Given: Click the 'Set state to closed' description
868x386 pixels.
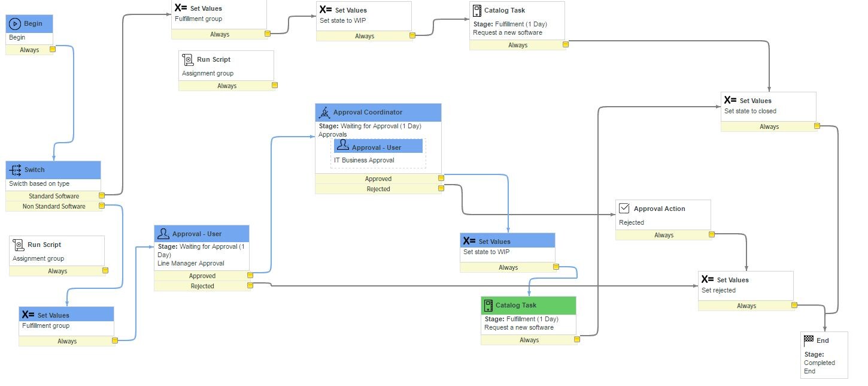Looking at the screenshot, I should tap(750, 111).
